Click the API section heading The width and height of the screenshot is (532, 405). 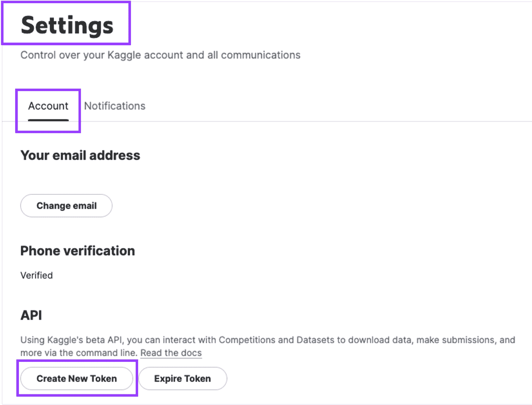click(x=31, y=315)
